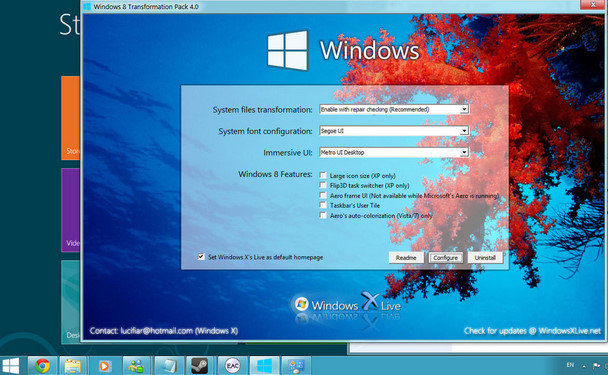Open Windows Live Messenger taskbar icon
Viewport: 608px width, 375px height.
(136, 366)
